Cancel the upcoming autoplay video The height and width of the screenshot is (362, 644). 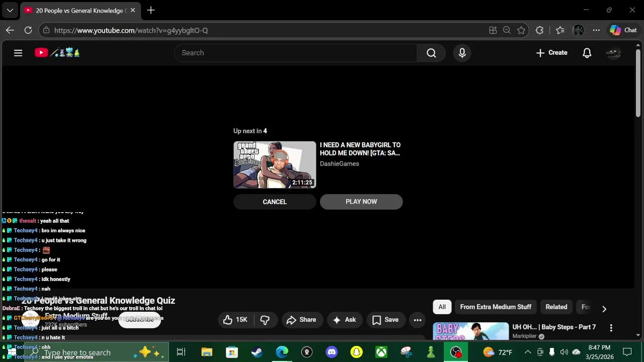click(275, 202)
